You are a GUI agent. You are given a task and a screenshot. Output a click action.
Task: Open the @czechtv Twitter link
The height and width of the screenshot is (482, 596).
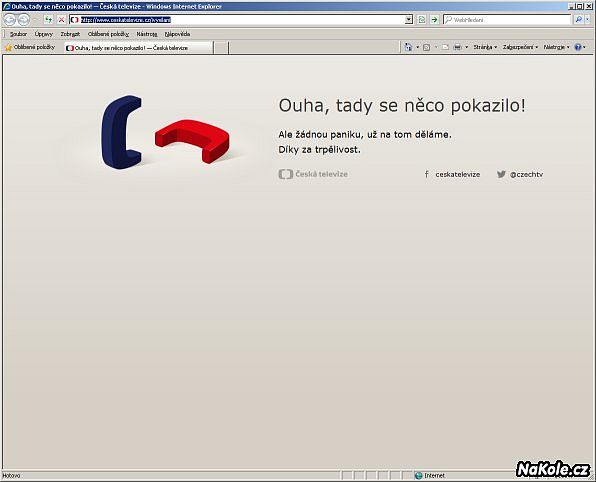(x=526, y=174)
